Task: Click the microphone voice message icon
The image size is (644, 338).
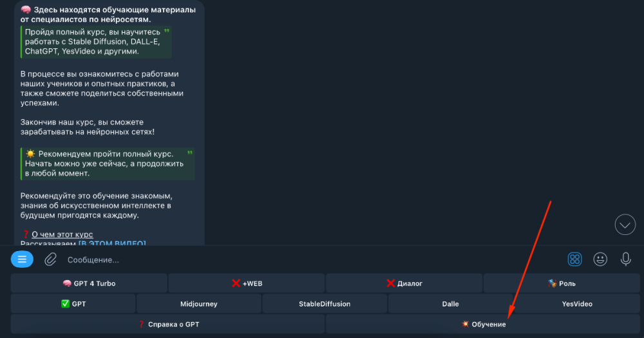Action: pos(625,259)
